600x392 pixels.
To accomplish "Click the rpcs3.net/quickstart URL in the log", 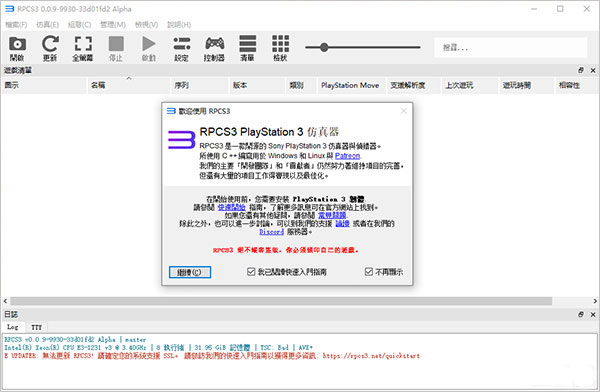I will pyautogui.click(x=371, y=356).
